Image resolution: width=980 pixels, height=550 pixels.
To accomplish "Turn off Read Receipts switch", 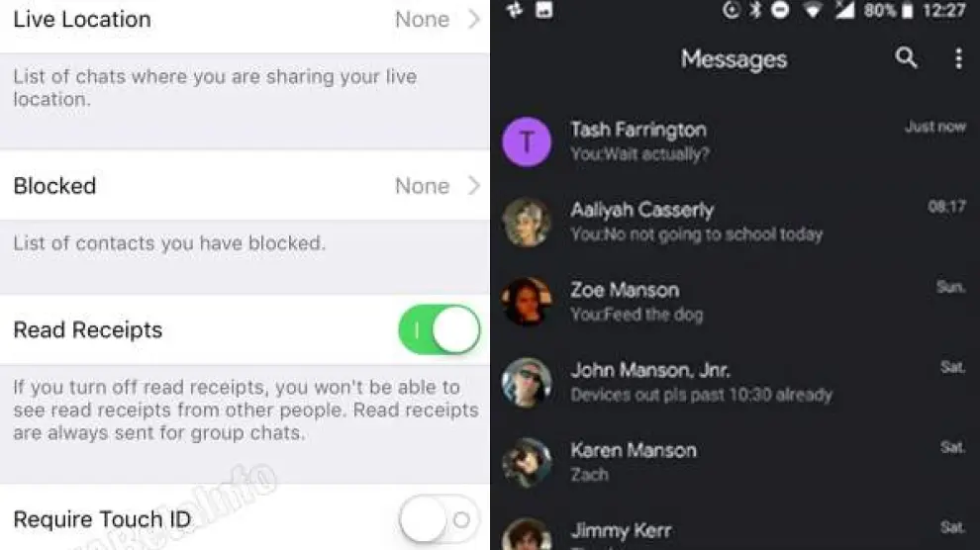I will [440, 329].
